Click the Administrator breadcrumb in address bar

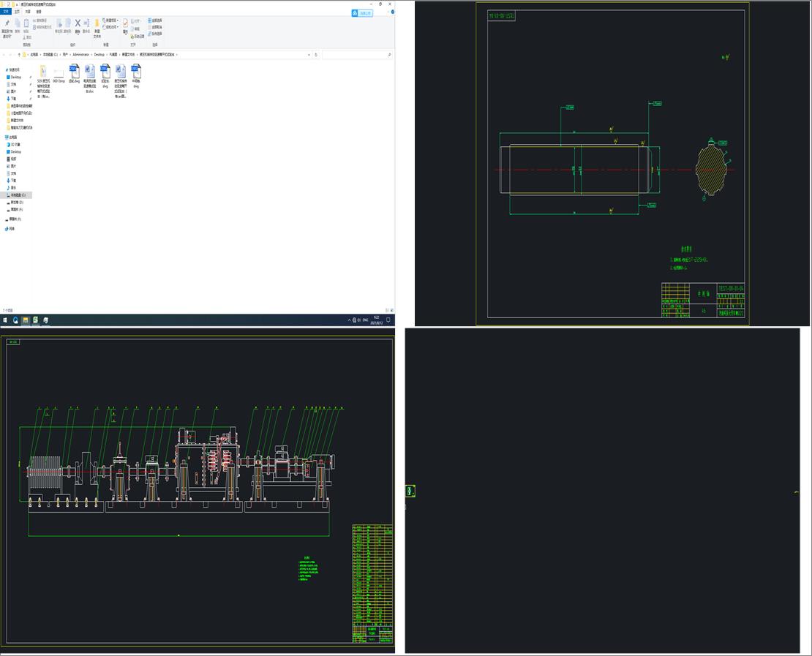click(80, 54)
